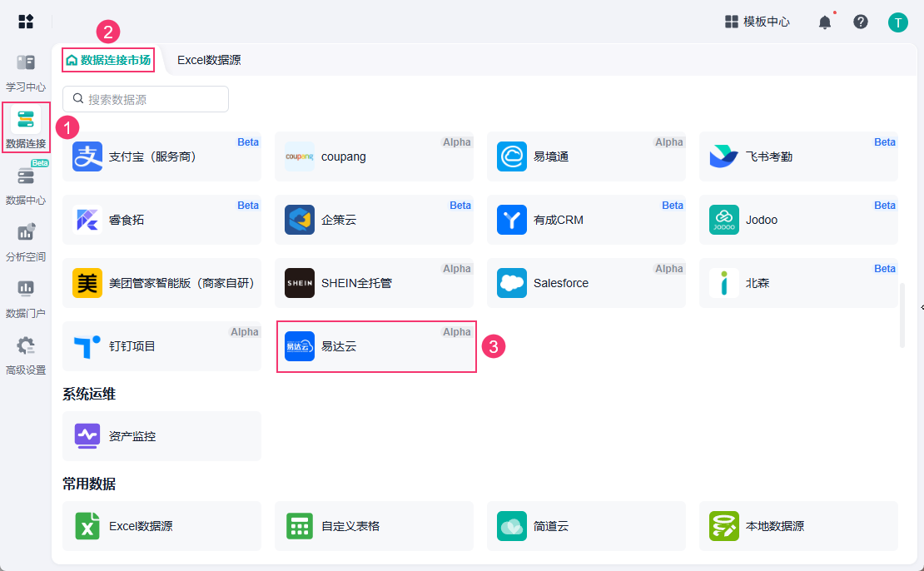Viewport: 924px width, 571px height.
Task: Click the 常用数据 section heading
Action: 89,484
